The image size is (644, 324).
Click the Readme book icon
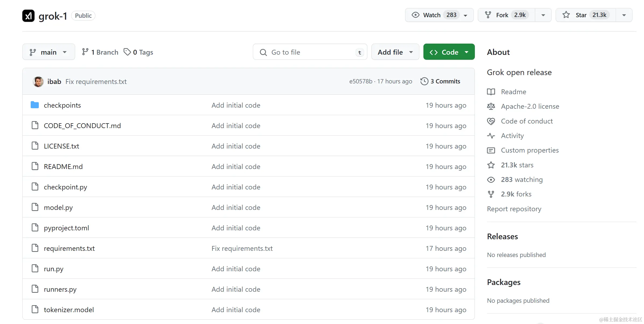click(491, 92)
